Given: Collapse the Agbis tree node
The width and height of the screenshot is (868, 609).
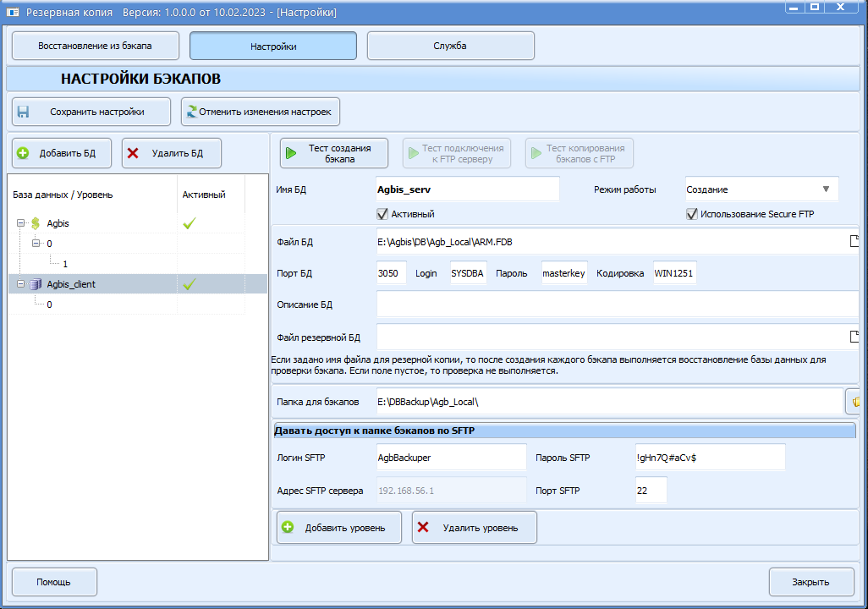Looking at the screenshot, I should [20, 223].
